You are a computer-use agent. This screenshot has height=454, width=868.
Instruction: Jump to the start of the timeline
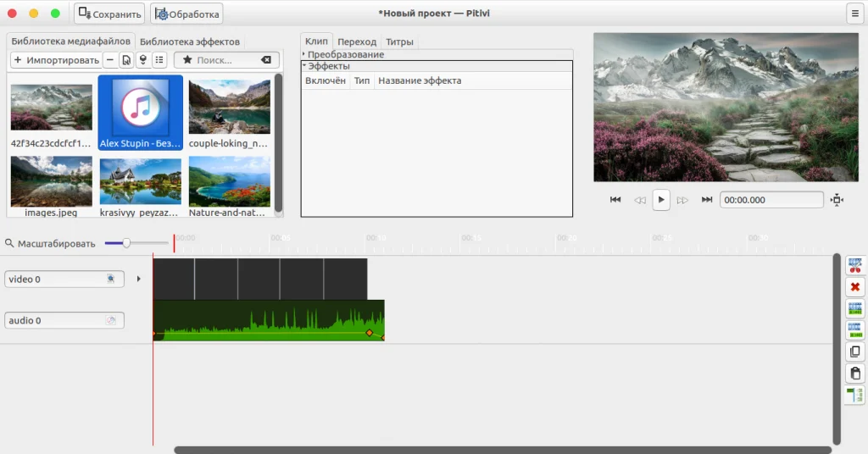pos(615,200)
